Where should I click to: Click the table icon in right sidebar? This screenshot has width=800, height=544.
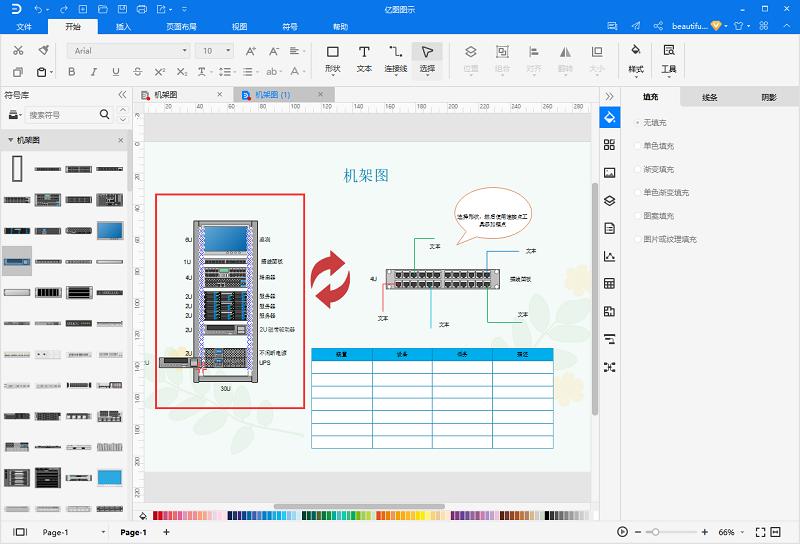609,284
